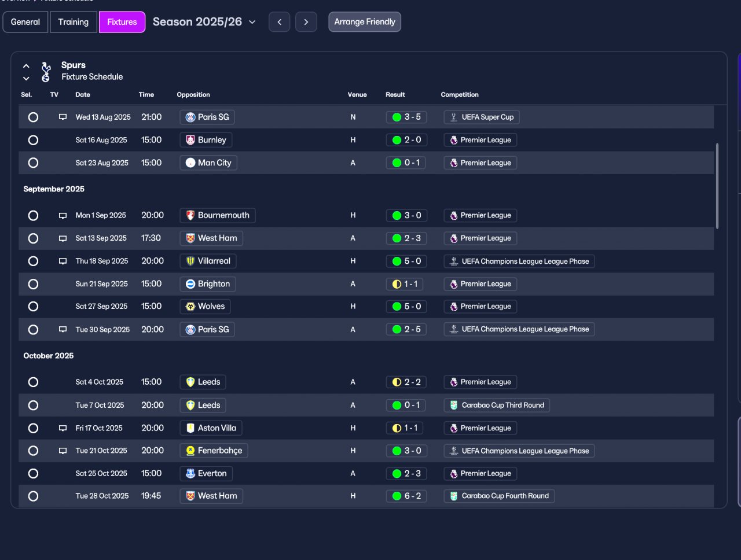Select the radio button for the Burnley fixture

(33, 140)
